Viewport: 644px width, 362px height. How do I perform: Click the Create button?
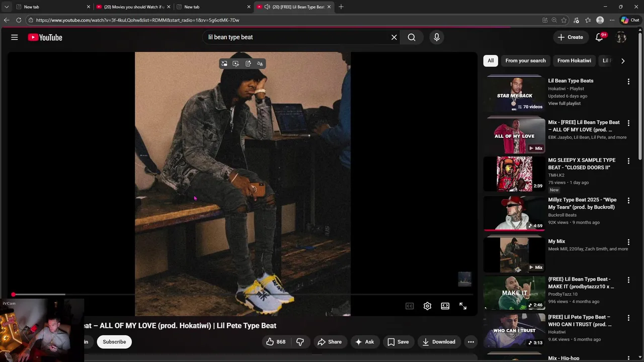point(571,37)
